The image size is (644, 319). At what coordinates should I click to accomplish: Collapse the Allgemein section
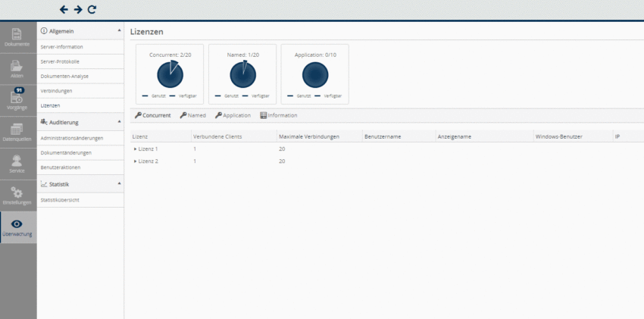pyautogui.click(x=119, y=31)
